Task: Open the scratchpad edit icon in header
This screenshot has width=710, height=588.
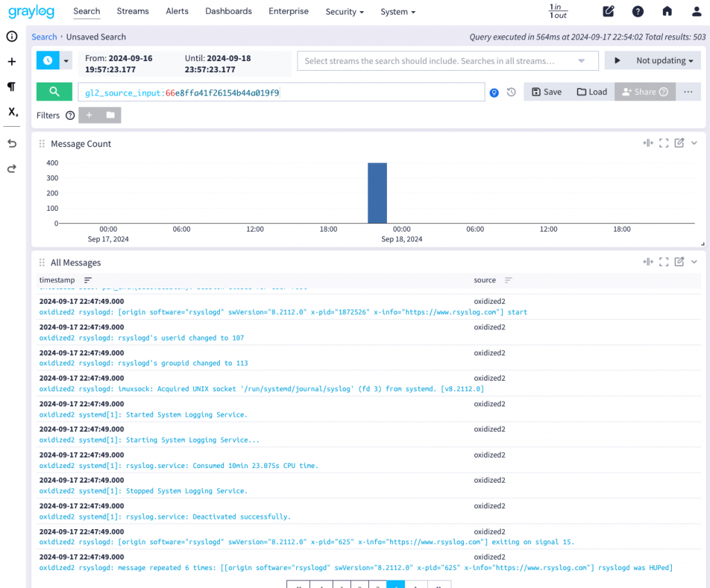Action: pos(608,11)
